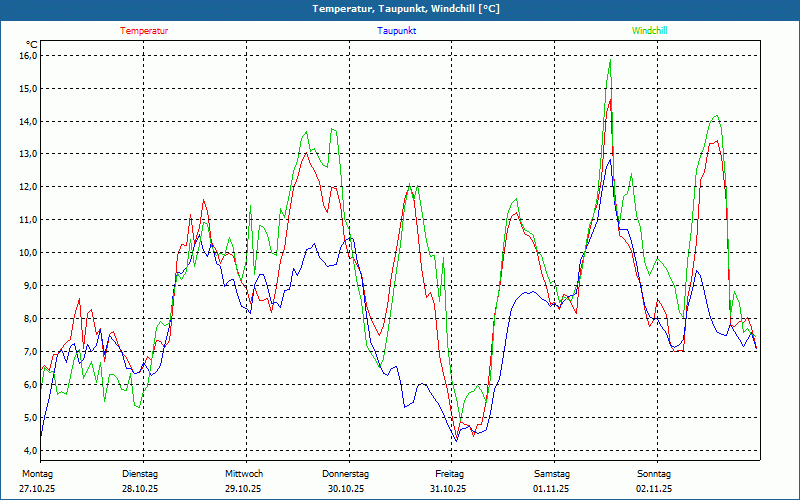Select the Donnerstag 30.10.25 date label
800x500 pixels.
pyautogui.click(x=346, y=481)
